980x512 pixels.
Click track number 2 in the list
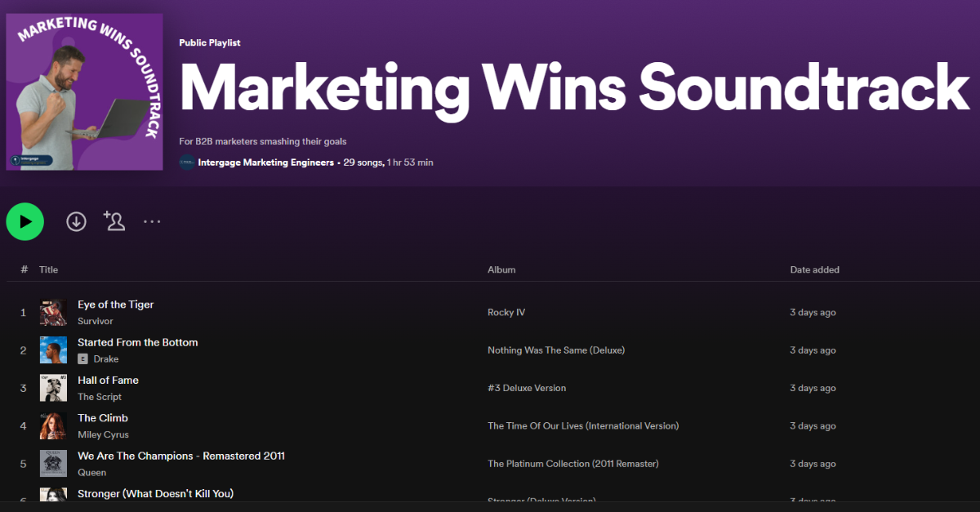click(x=23, y=350)
